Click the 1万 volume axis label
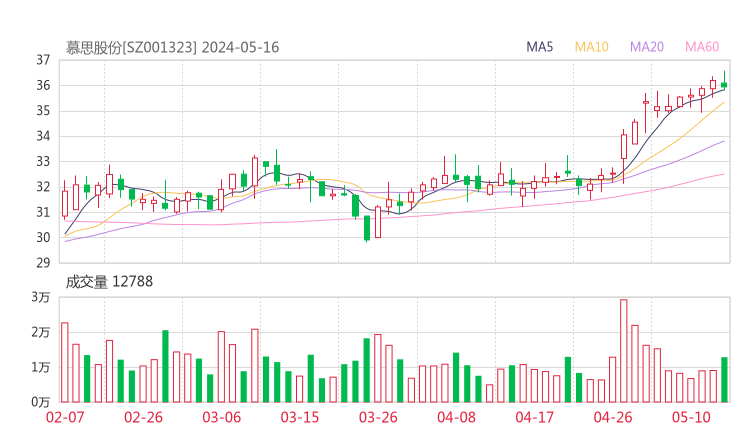Viewport: 740px width, 440px height. click(41, 367)
